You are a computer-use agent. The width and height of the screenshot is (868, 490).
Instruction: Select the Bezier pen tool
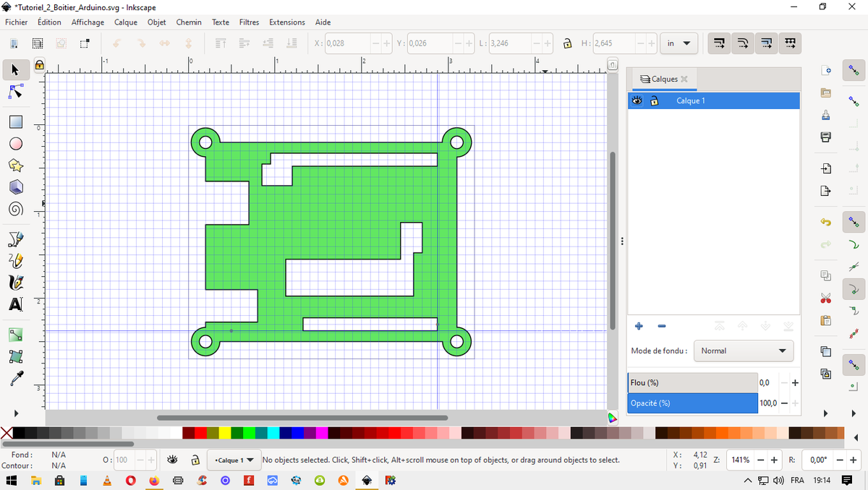pos(15,239)
